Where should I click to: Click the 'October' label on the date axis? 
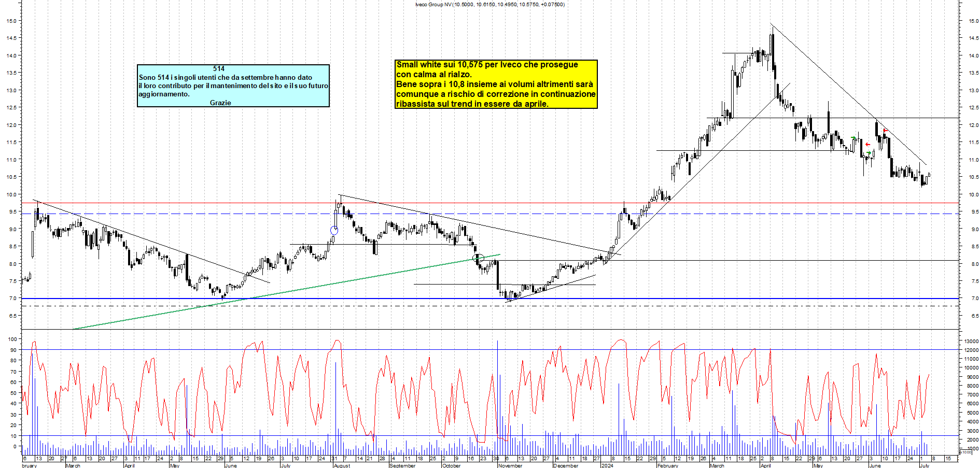coord(451,465)
